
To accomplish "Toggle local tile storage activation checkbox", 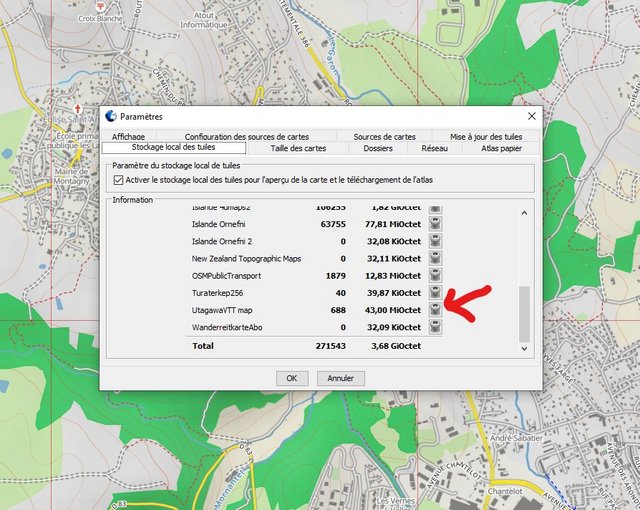I will [118, 180].
